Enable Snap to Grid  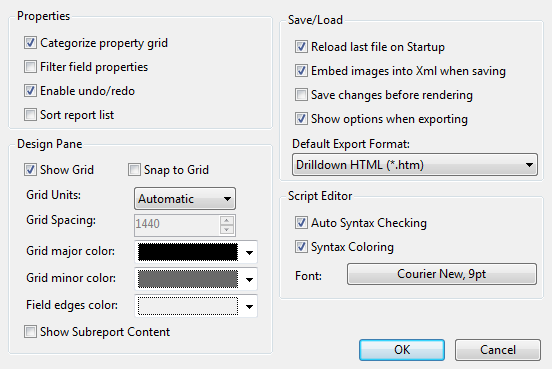(134, 169)
